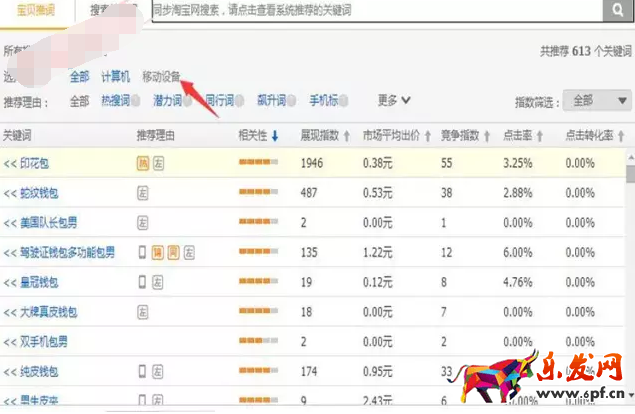Viewport: 635px width, 414px height.
Task: Click the relevance bar for 印花包
Action: (258, 162)
